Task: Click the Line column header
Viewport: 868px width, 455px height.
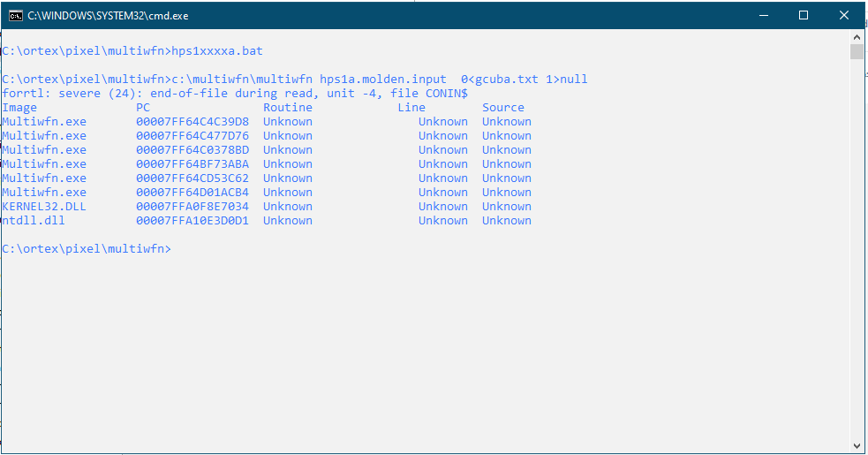Action: pyautogui.click(x=411, y=108)
